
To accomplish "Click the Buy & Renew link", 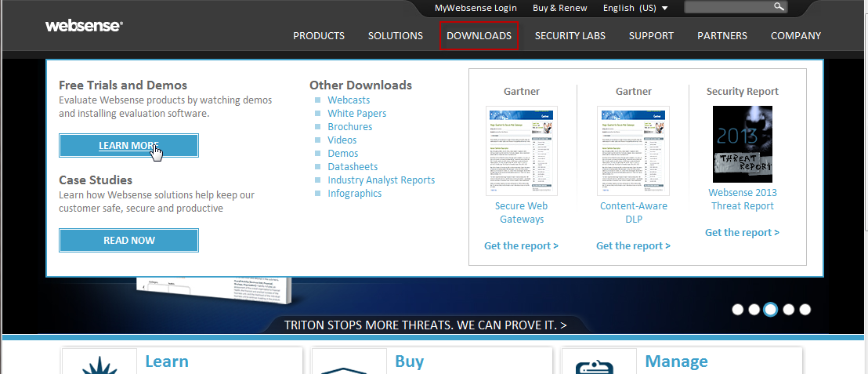I will [559, 8].
